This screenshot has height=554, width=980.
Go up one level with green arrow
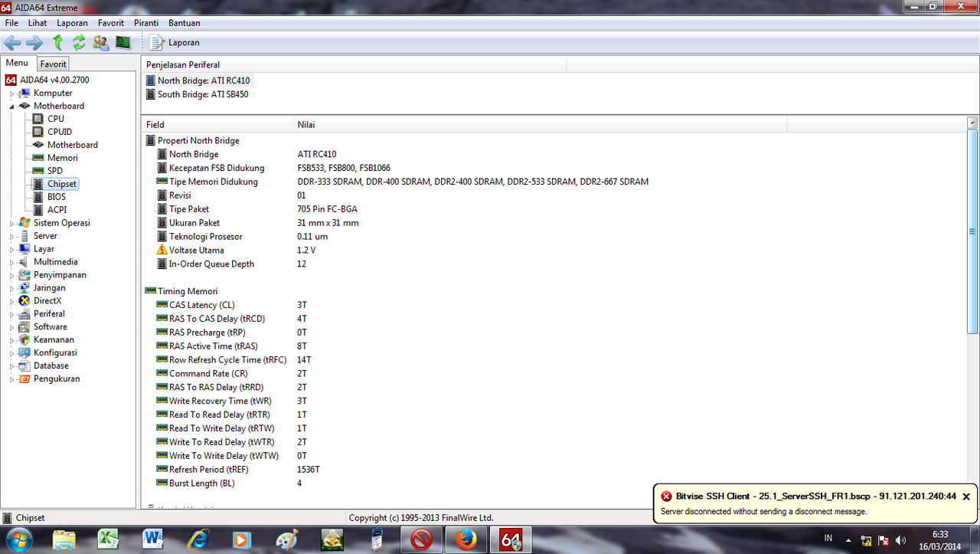coord(57,43)
